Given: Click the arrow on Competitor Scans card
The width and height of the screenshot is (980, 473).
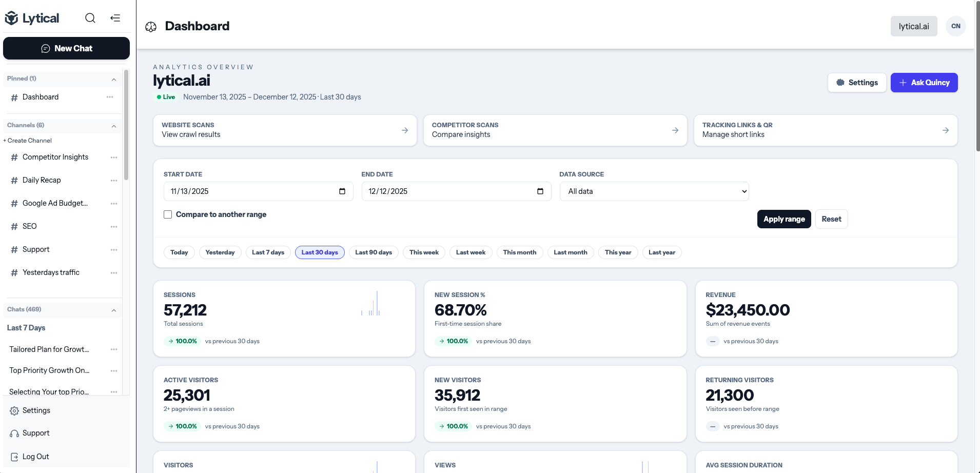Looking at the screenshot, I should coord(675,130).
